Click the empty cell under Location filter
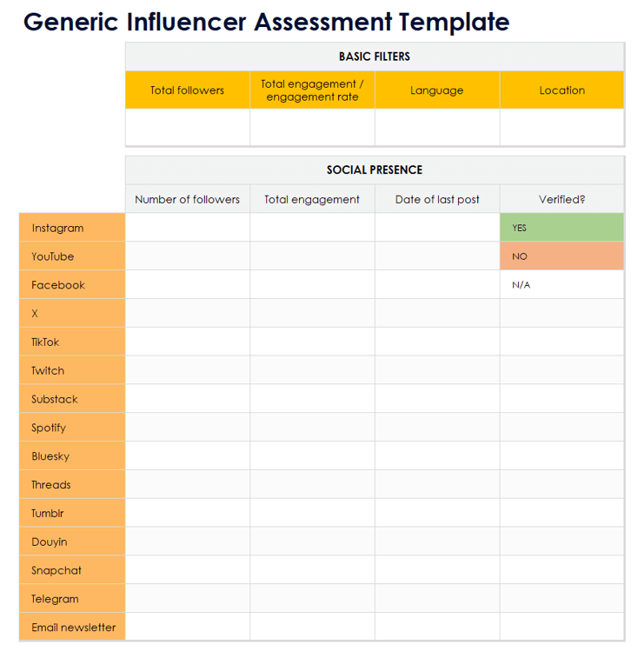 coord(561,127)
